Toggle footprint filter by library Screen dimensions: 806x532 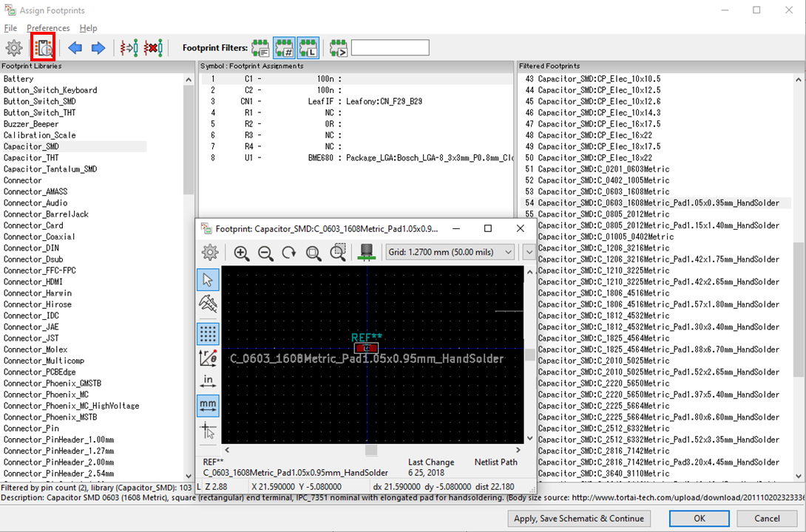click(308, 48)
